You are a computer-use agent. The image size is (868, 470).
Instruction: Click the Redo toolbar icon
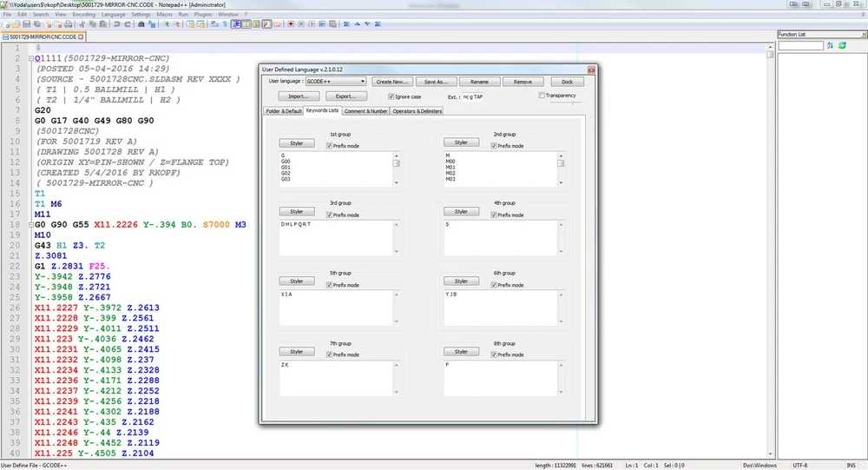pos(127,24)
